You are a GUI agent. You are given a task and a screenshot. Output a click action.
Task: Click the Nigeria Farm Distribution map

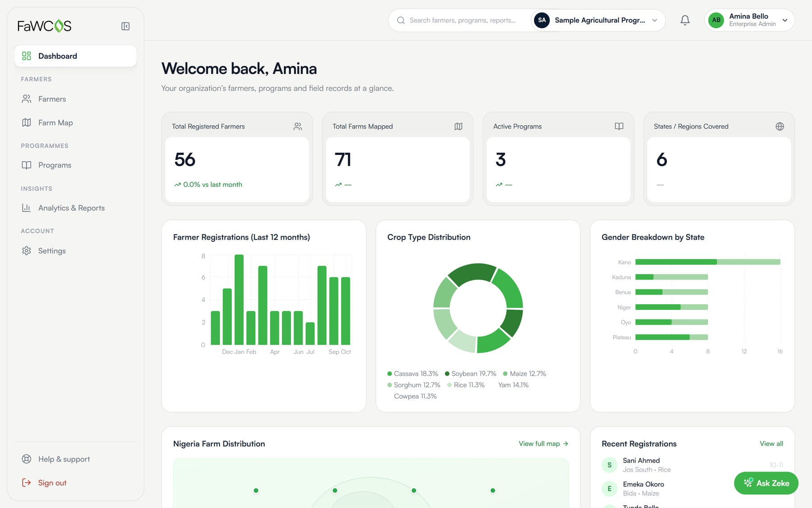(371, 483)
